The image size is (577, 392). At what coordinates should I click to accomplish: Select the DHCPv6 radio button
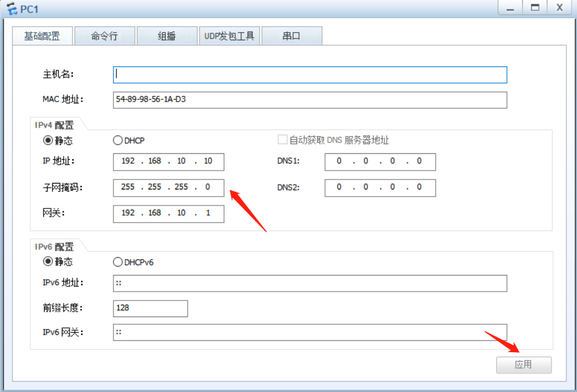[x=118, y=262]
